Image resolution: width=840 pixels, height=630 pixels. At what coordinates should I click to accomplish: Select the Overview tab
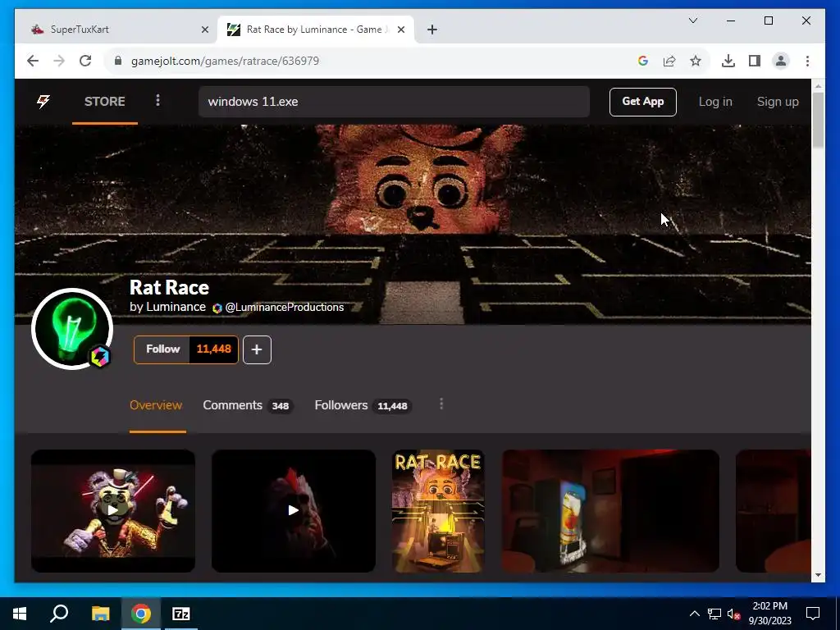pos(156,405)
